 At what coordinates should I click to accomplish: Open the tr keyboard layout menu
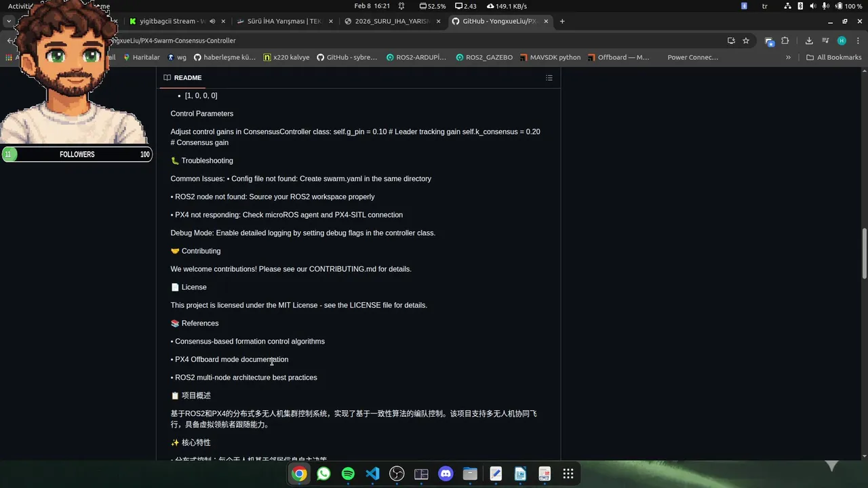(x=765, y=6)
